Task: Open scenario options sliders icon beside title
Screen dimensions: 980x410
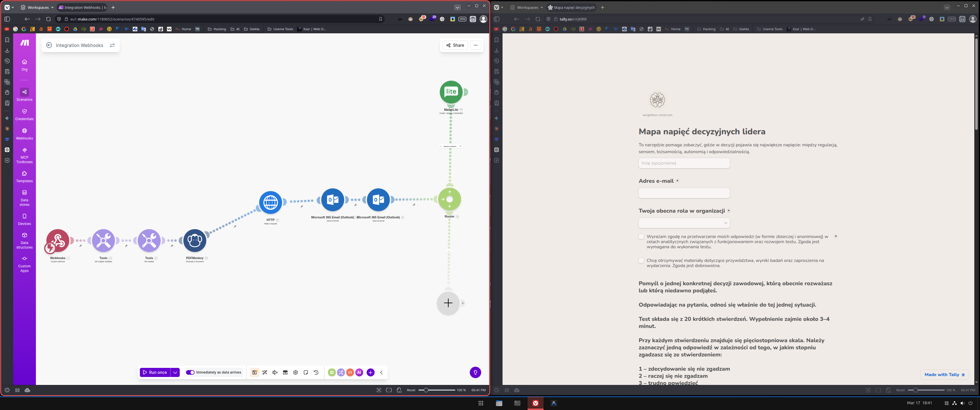Action: [112, 45]
